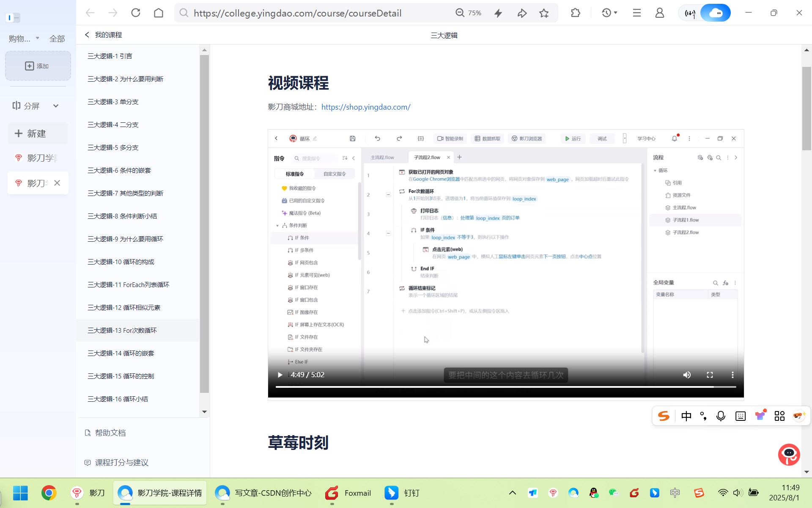The height and width of the screenshot is (508, 812).
Task: Click the broadcast signal icon in toolbar
Action: click(x=690, y=14)
